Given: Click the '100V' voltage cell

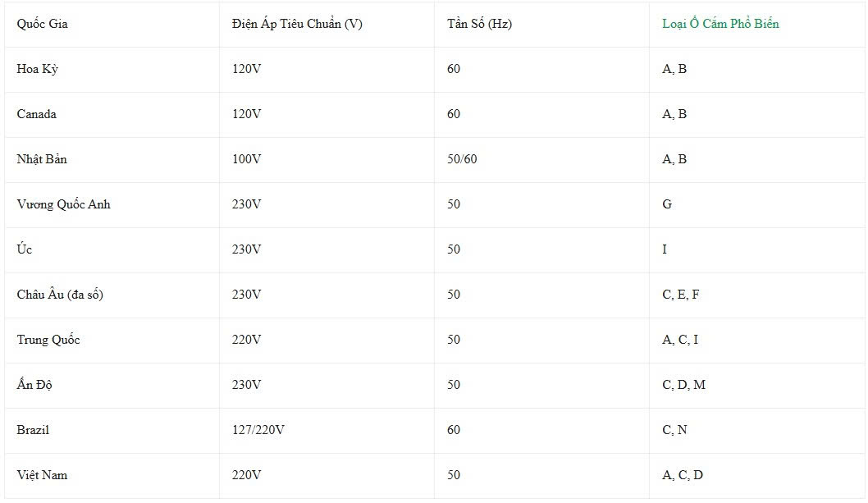Looking at the screenshot, I should (246, 159).
